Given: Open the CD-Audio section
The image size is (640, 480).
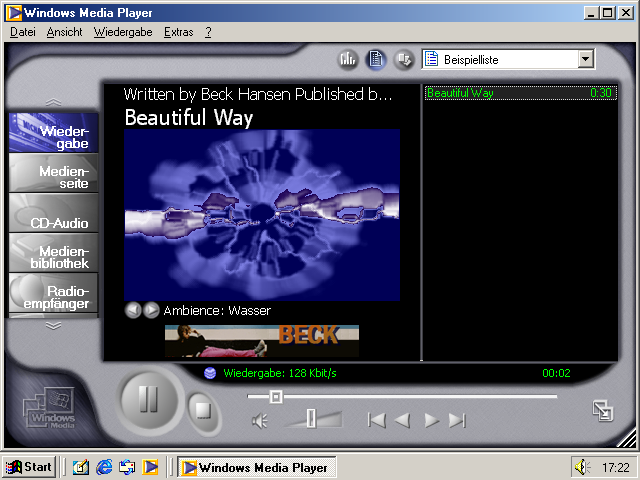Looking at the screenshot, I should [53, 213].
